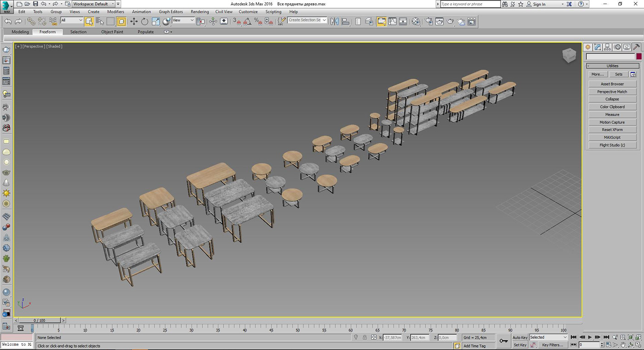Screen dimensions: 644x350
Task: Toggle Auto Key animation mode
Action: pos(520,338)
